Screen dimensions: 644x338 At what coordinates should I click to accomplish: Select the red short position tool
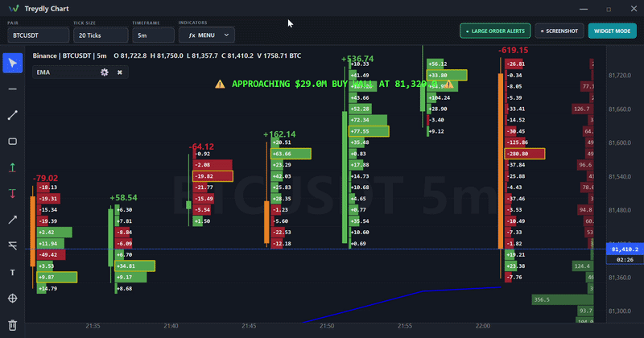pos(13,193)
